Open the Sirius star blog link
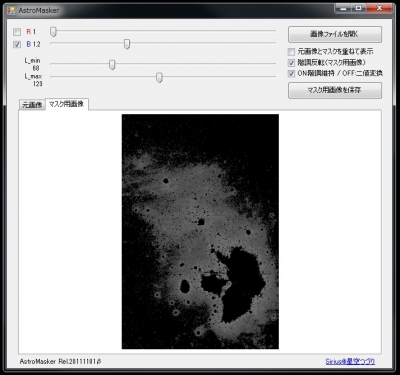Image resolution: width=400 pixels, height=375 pixels. [x=350, y=362]
